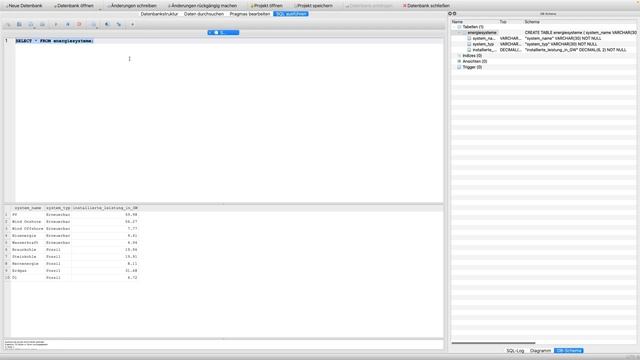
Task: Click the "PV" cell in results
Action: tap(27, 215)
